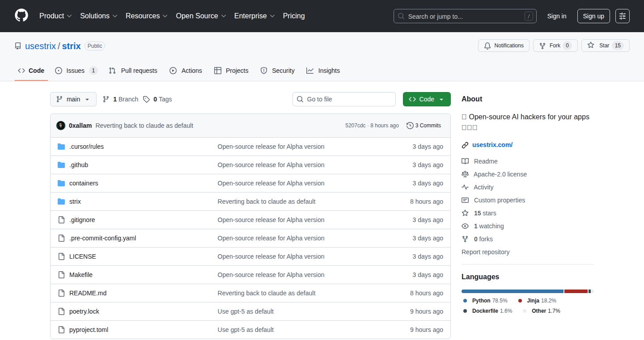Focus the Search or jump to field

(465, 16)
